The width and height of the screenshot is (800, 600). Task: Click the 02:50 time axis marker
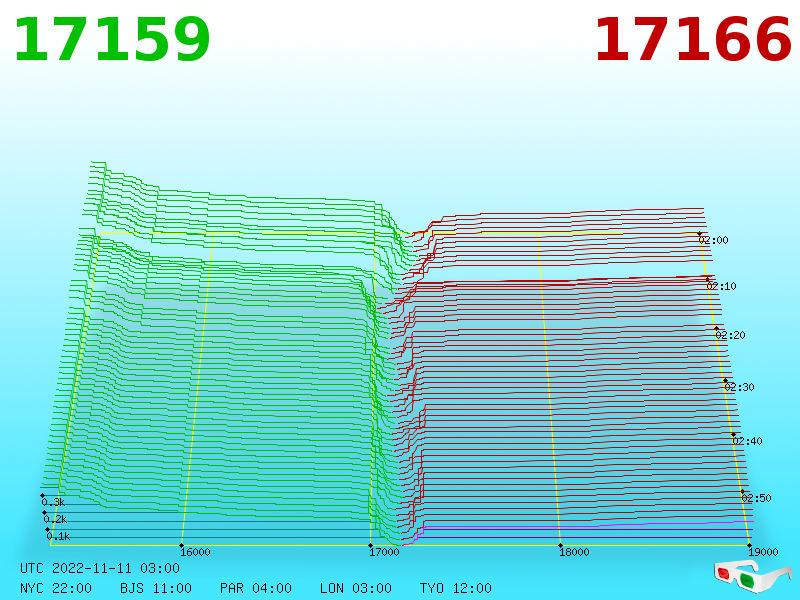pos(756,498)
